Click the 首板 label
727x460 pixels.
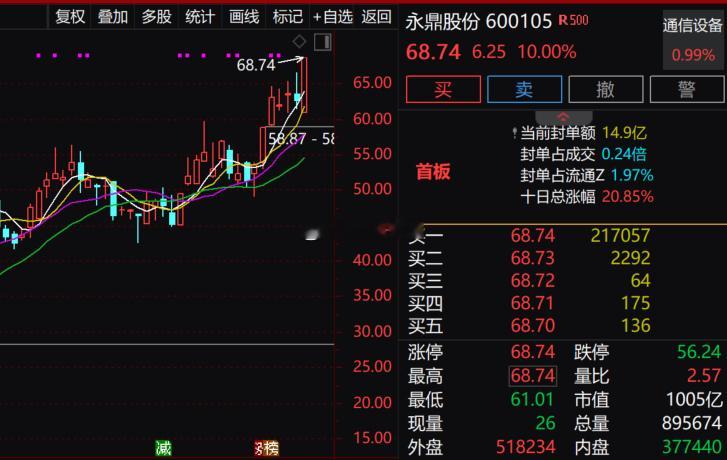[433, 172]
